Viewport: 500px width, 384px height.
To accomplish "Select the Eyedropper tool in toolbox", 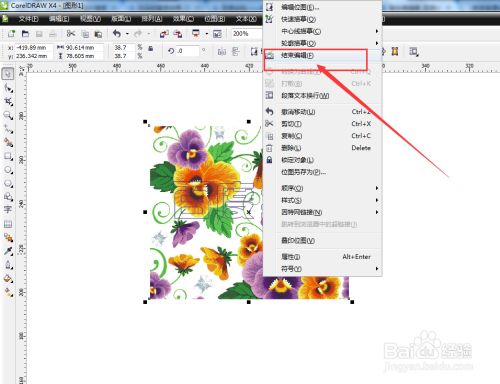I will click(x=8, y=251).
